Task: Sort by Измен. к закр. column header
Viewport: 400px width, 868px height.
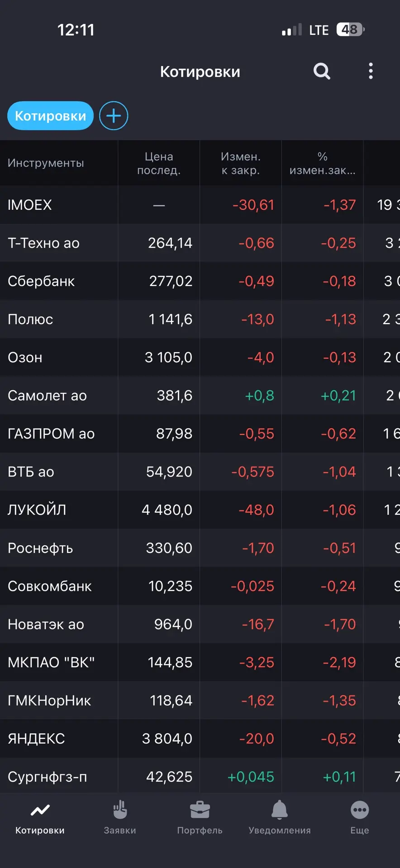Action: [241, 163]
